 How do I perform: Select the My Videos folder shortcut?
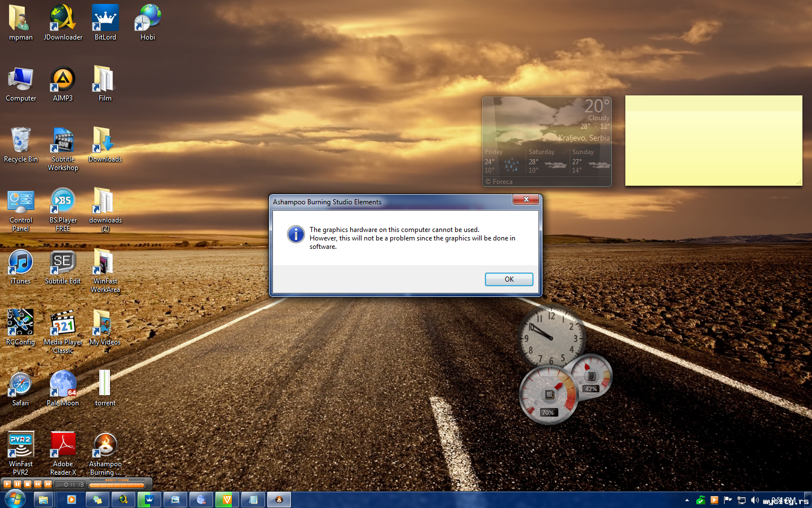tap(105, 328)
